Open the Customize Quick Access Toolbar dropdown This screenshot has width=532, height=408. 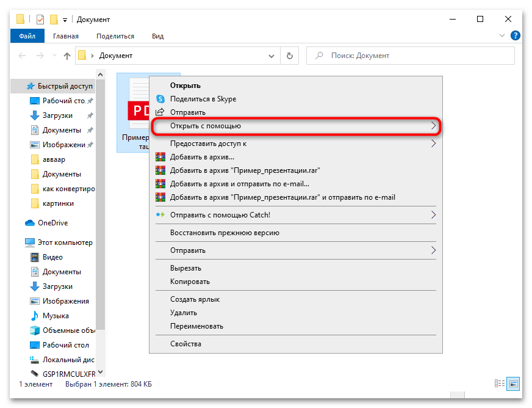pyautogui.click(x=65, y=20)
